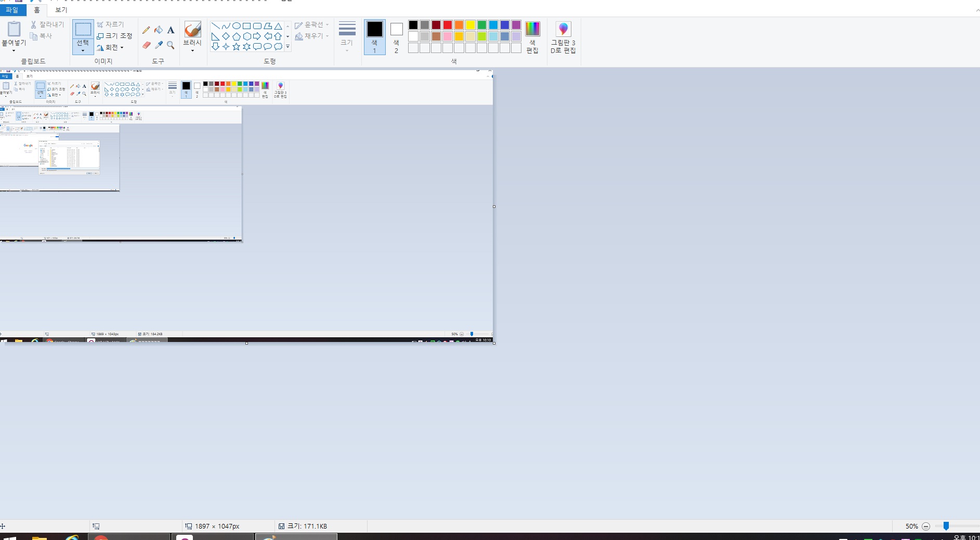
Task: Click 자르기 crop
Action: (110, 24)
